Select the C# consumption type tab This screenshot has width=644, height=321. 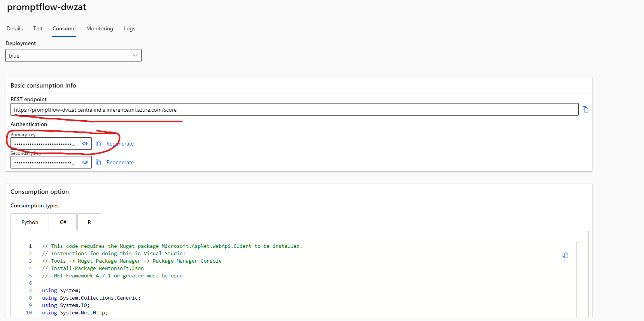click(x=63, y=222)
